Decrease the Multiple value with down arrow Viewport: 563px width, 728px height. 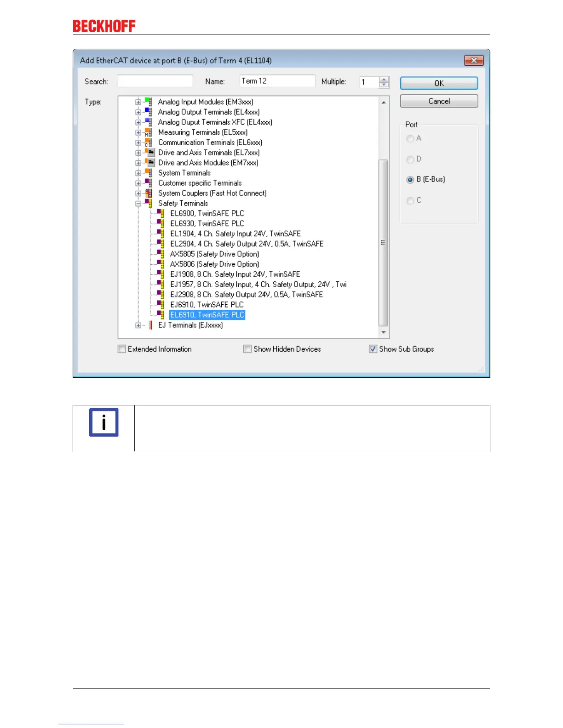click(384, 85)
